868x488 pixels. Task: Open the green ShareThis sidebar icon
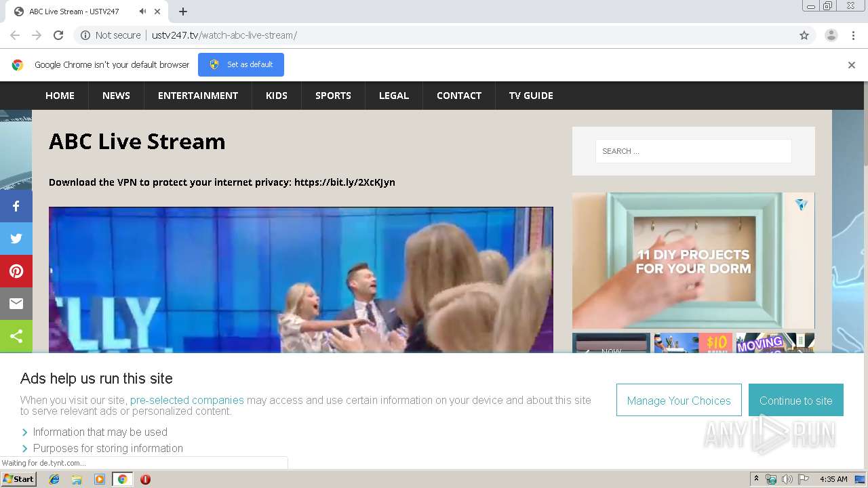16,336
